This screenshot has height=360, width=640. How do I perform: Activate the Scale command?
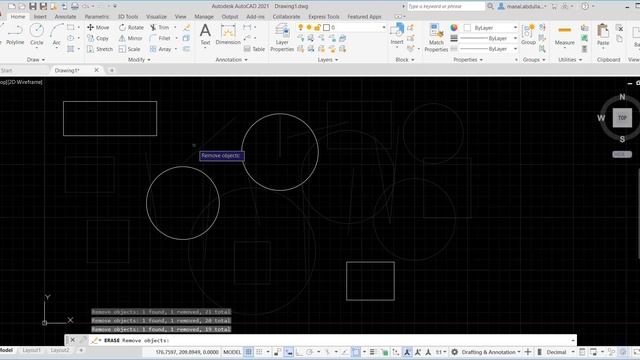[129, 49]
